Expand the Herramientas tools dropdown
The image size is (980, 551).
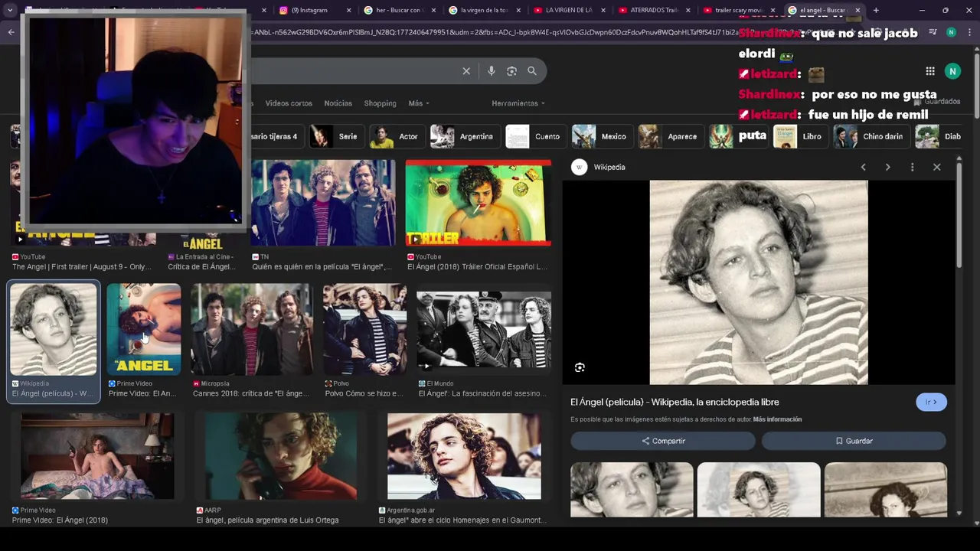[x=518, y=103]
